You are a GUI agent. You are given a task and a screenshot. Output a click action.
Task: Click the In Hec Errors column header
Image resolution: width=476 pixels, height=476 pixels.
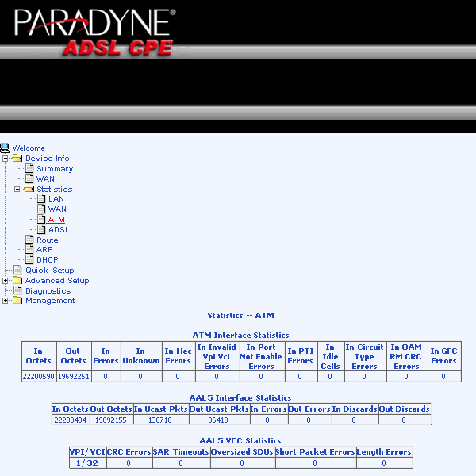[178, 355]
